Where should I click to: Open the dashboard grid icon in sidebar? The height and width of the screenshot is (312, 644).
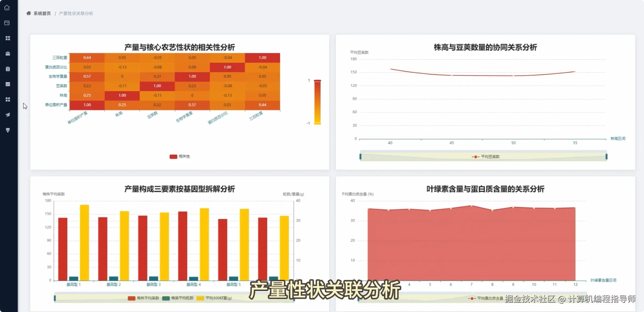(7, 38)
